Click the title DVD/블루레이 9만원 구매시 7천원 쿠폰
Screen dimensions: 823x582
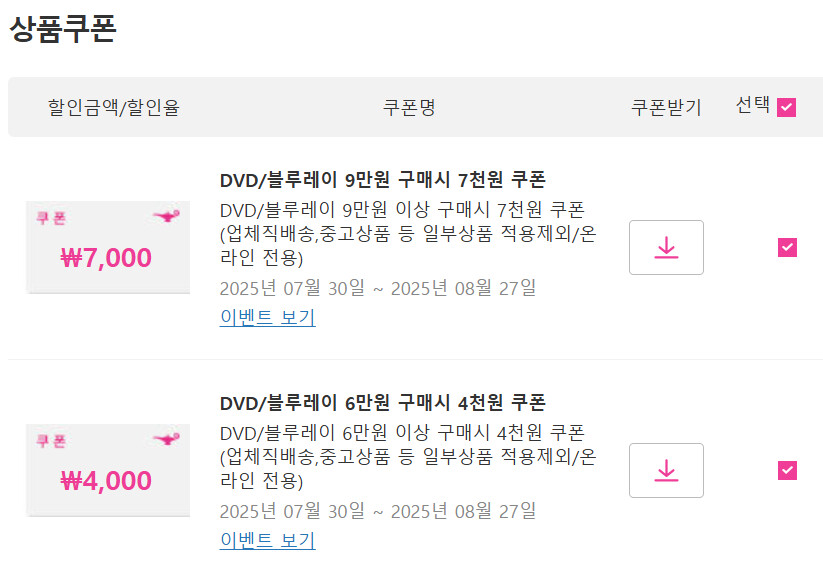click(382, 180)
